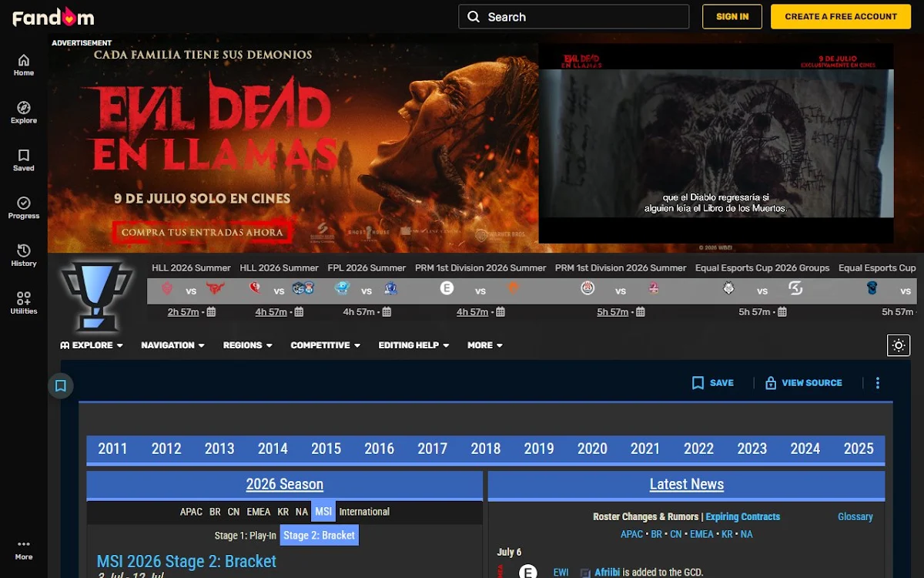
Task: Open the Latest News heading link
Action: (687, 484)
